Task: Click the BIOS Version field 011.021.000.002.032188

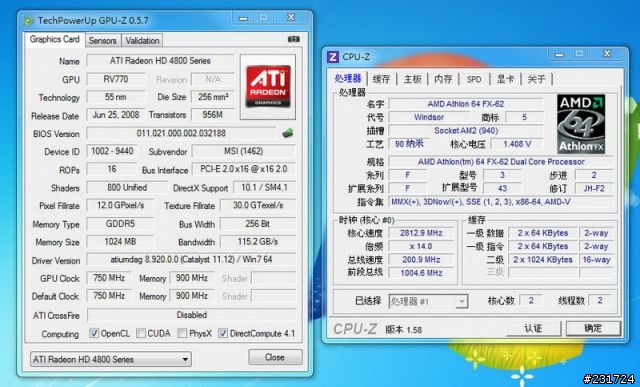Action: 181,133
